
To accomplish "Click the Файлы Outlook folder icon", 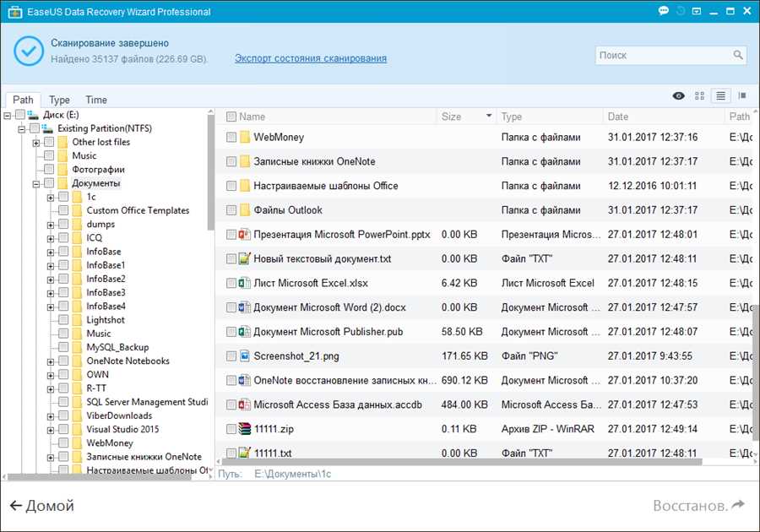I will (245, 209).
